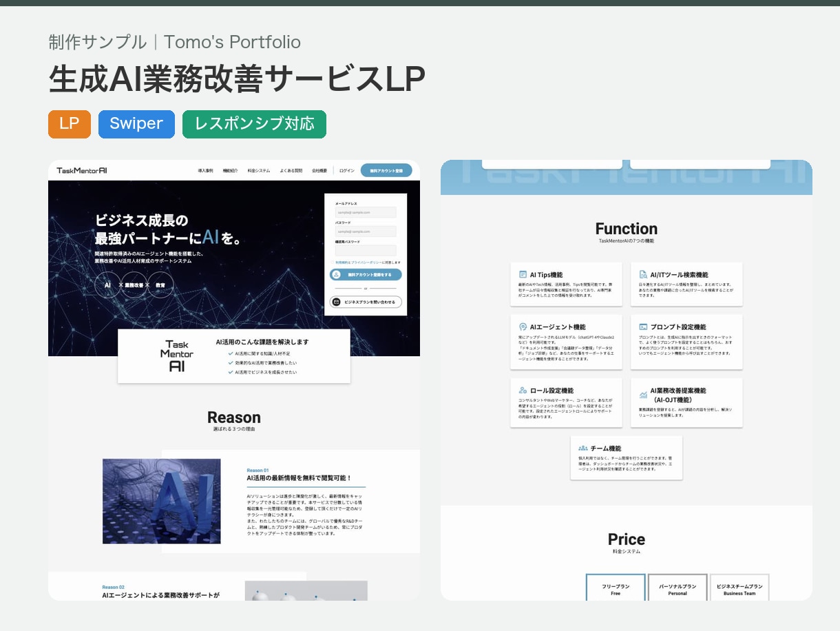Click the AI circle badge in hero
840x631 pixels.
pos(107,285)
